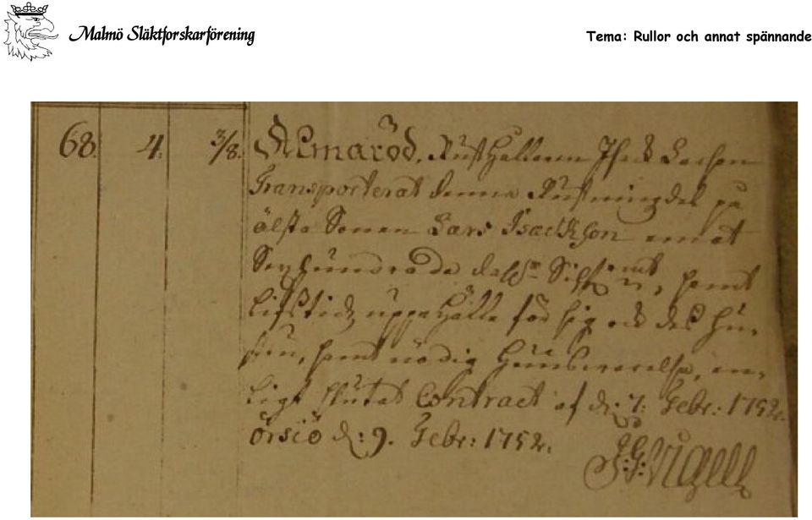Select the Malmö Släktforskarförening title text
This screenshot has width=812, height=520.
pos(162,36)
